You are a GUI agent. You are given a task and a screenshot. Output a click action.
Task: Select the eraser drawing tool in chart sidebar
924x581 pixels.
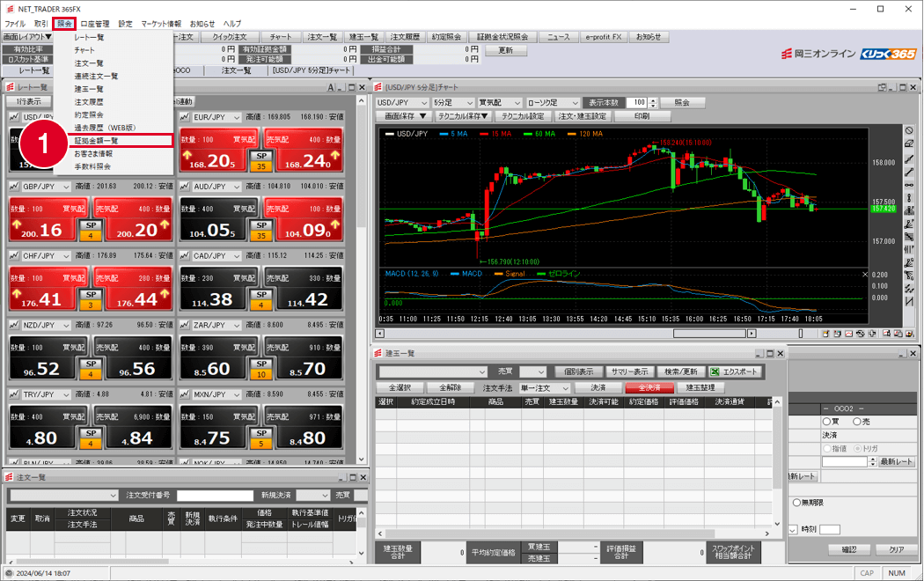909,143
